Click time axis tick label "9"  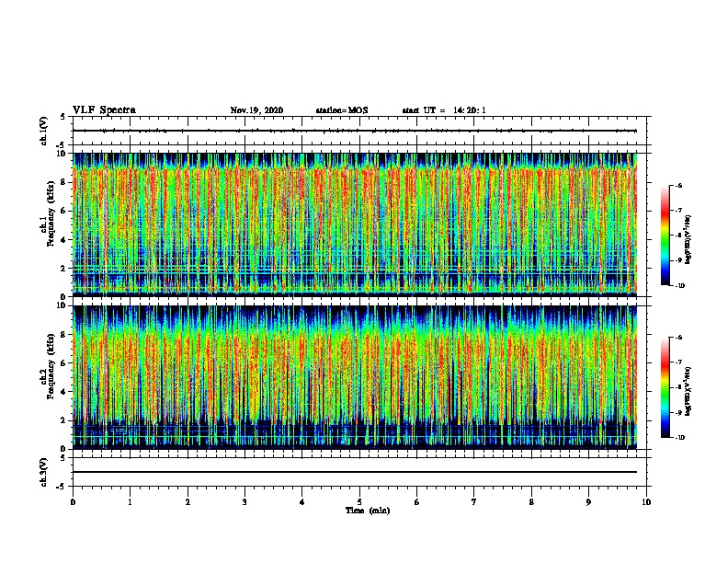tap(588, 502)
